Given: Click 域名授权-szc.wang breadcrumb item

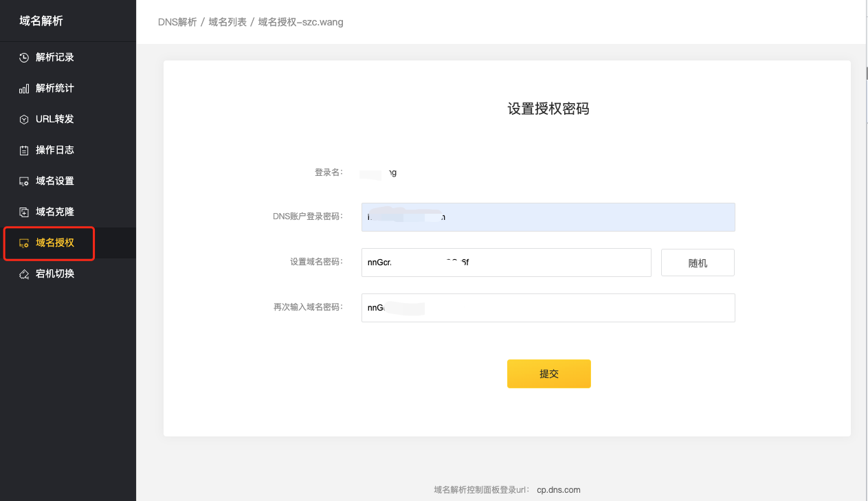Looking at the screenshot, I should pos(300,22).
